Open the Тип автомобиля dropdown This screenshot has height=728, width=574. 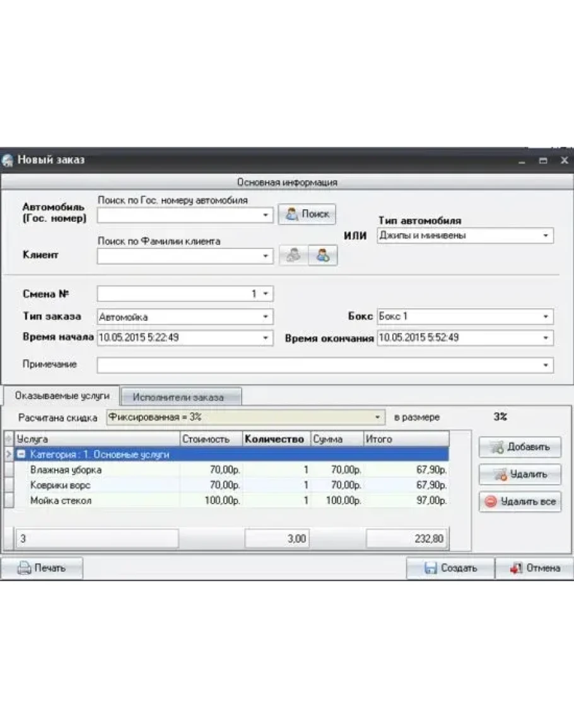545,236
